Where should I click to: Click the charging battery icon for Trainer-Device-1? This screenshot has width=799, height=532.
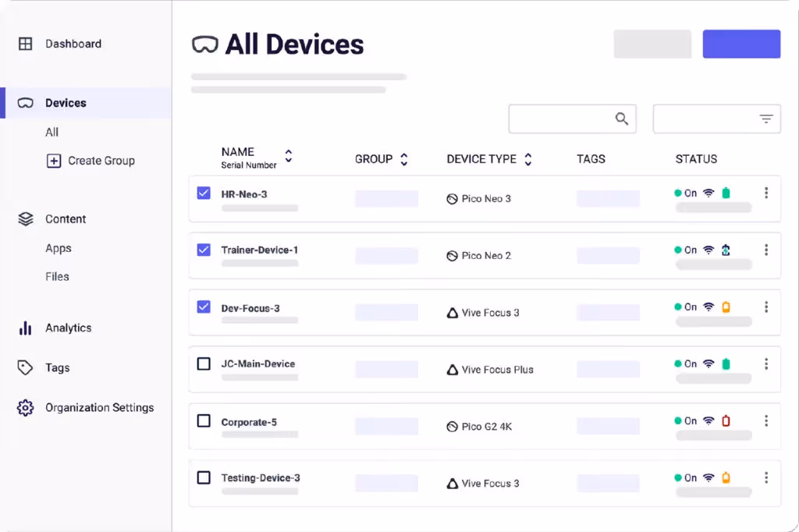[x=726, y=250]
